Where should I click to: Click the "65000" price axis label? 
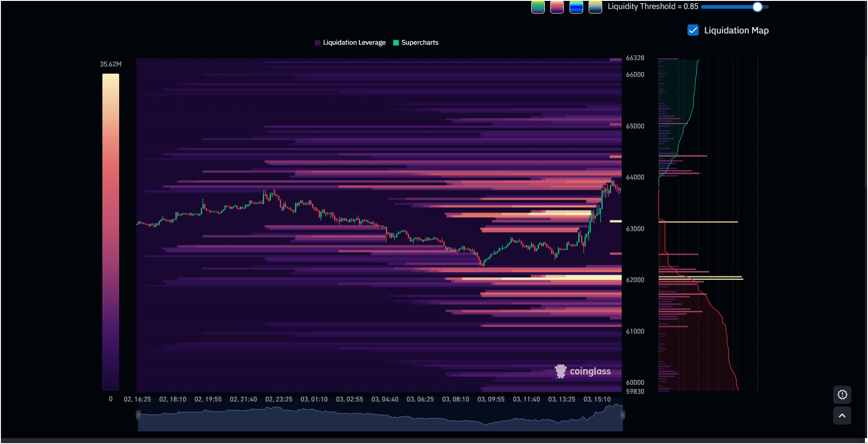click(x=635, y=126)
